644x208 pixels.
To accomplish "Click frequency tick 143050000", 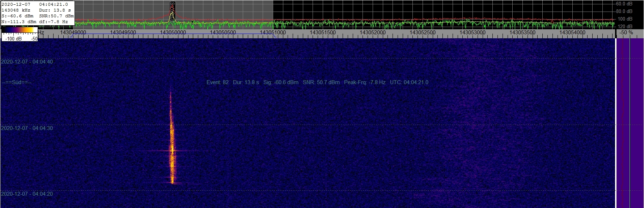I will click(x=173, y=32).
